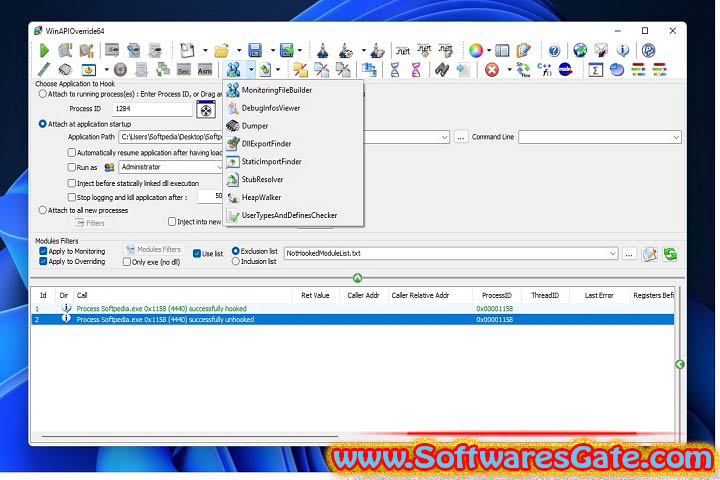Screen dimensions: 720x480
Task: Click the Sec toolbar icon
Action: (184, 70)
